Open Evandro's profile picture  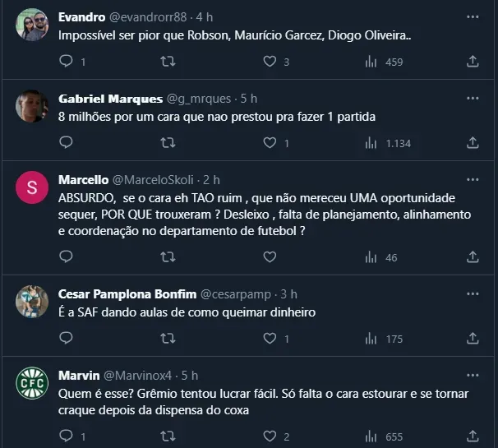click(32, 25)
